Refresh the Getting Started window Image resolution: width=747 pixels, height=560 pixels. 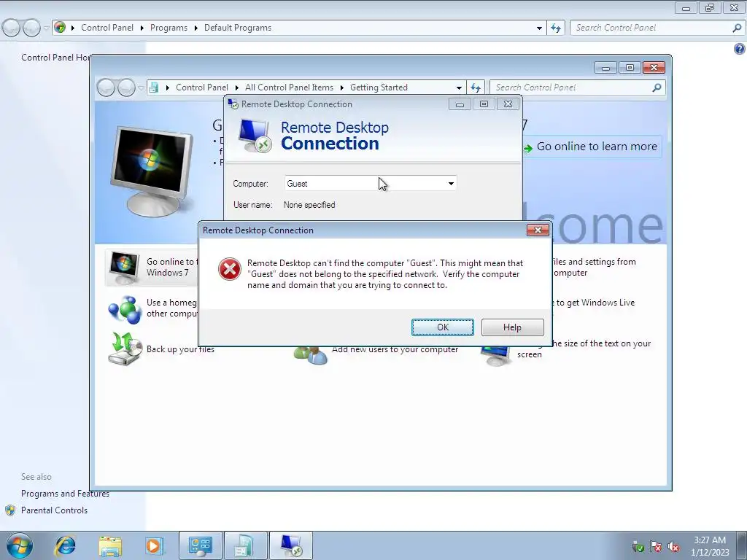click(x=476, y=87)
